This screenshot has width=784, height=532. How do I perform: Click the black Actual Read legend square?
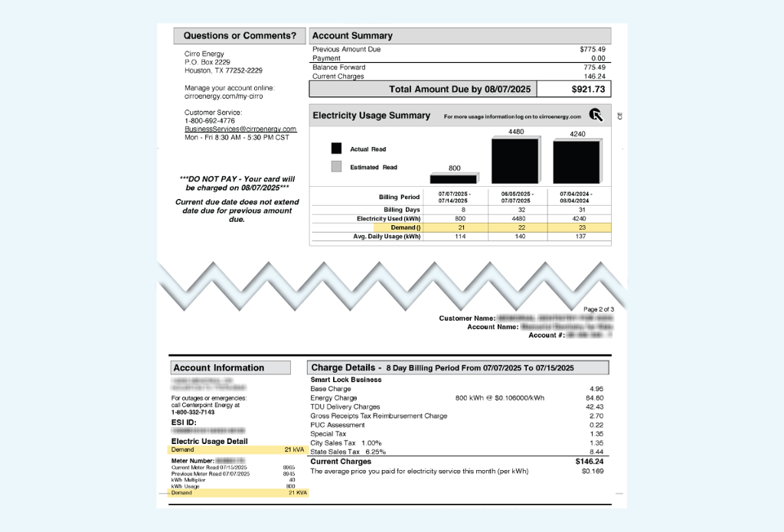pos(336,149)
